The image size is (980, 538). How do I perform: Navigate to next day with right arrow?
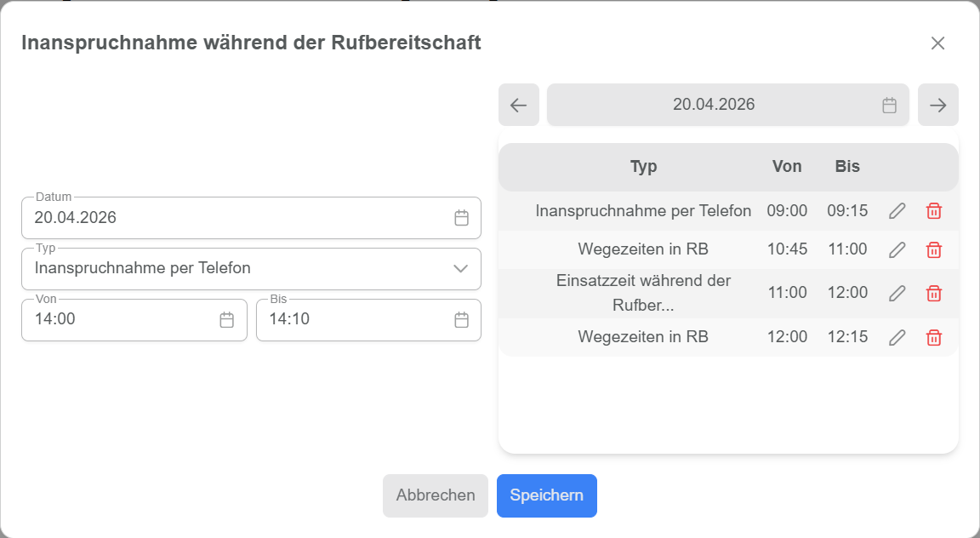tap(937, 105)
